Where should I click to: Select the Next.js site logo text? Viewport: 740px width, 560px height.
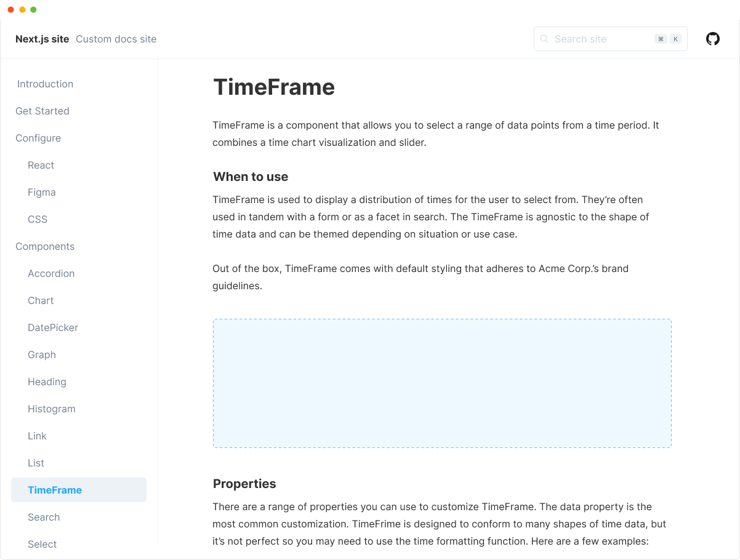42,39
